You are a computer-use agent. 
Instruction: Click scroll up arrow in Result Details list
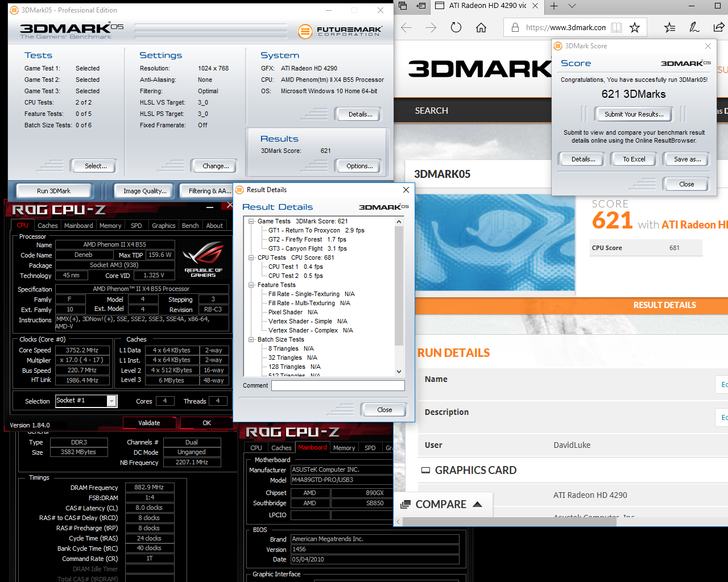pyautogui.click(x=399, y=221)
